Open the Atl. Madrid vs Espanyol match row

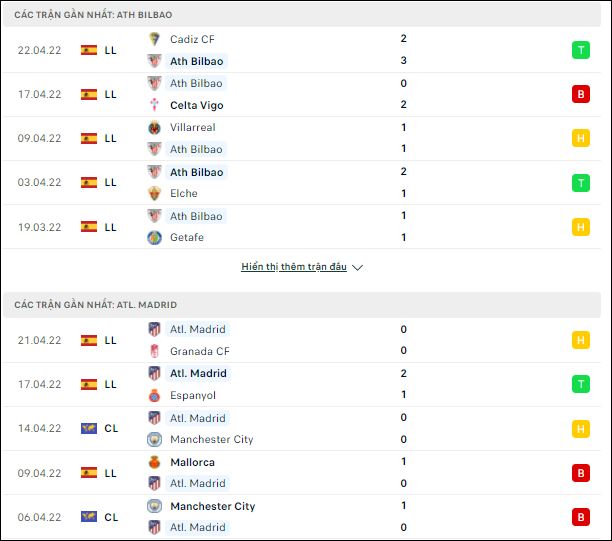302,384
